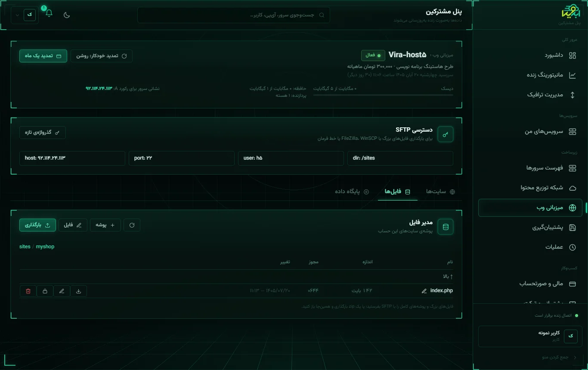Create a new folder with پوشه button
Viewport: 588px width, 370px height.
point(105,225)
